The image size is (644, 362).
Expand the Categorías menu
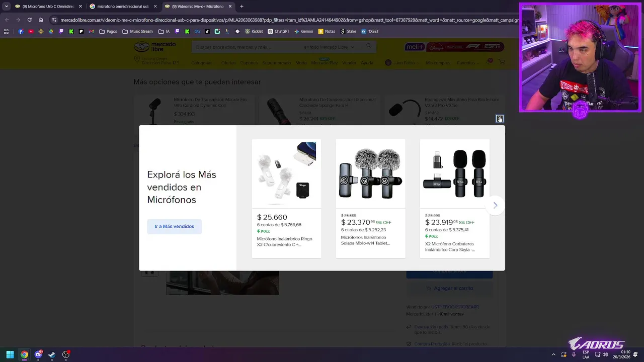[x=202, y=63]
